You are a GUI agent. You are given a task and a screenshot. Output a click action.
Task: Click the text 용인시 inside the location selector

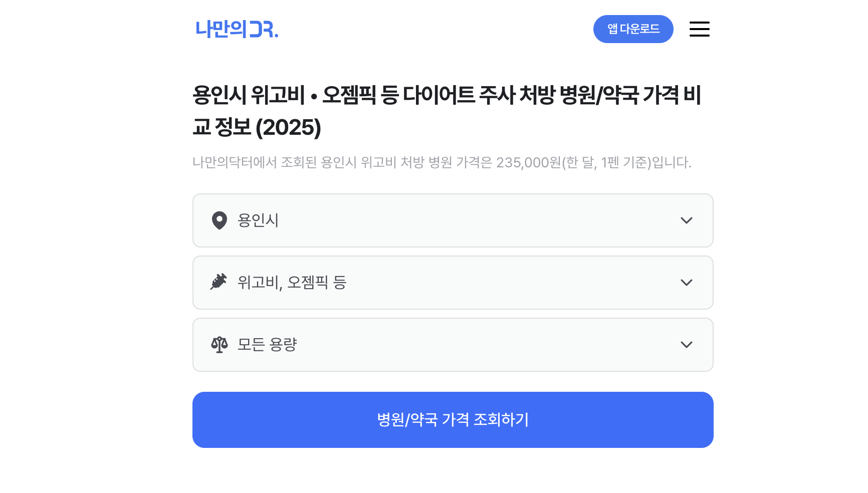pyautogui.click(x=258, y=220)
